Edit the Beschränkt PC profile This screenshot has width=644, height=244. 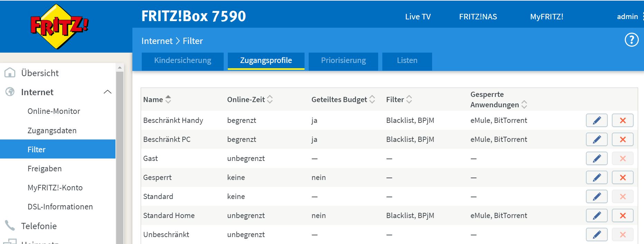597,139
